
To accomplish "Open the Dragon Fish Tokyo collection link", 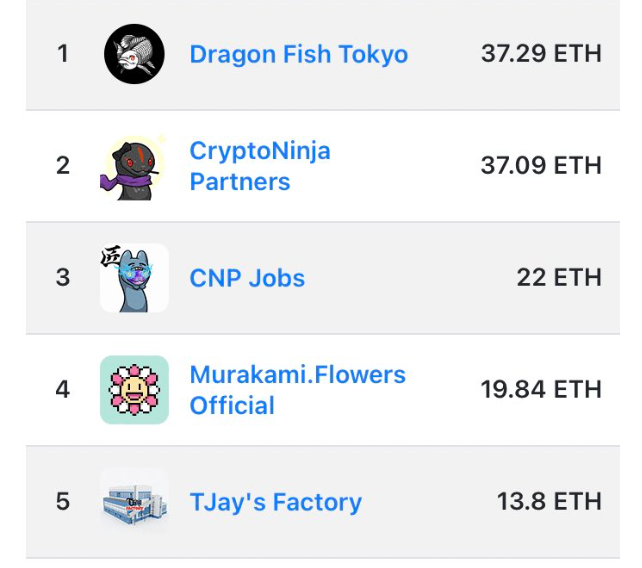I will 299,54.
